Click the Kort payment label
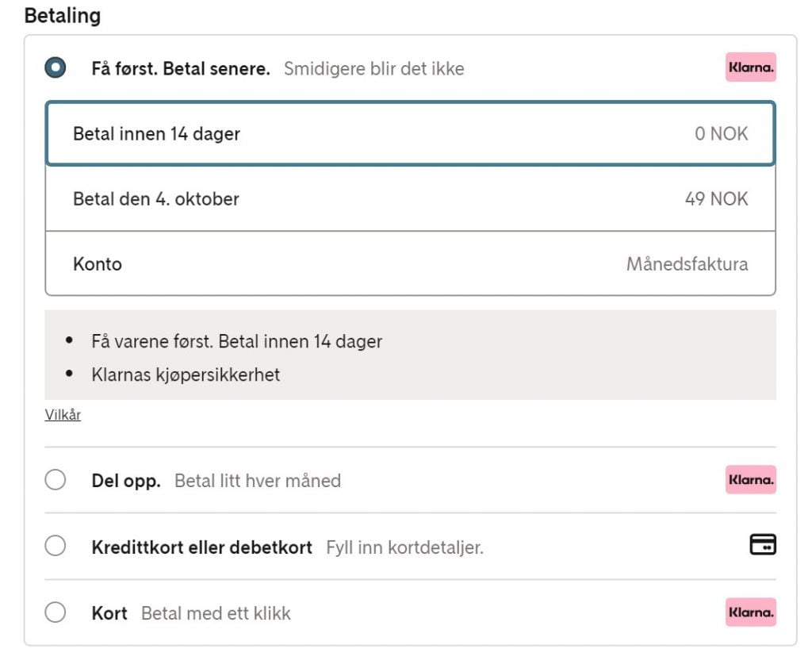This screenshot has width=812, height=672. (109, 613)
